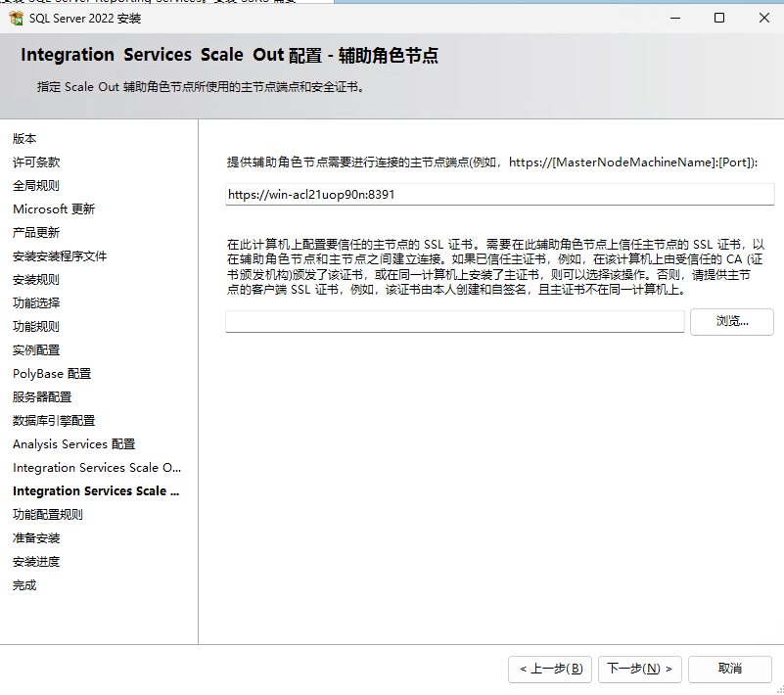Select the 服务器配置 step in sidebar
This screenshot has width=784, height=695.
pos(42,397)
